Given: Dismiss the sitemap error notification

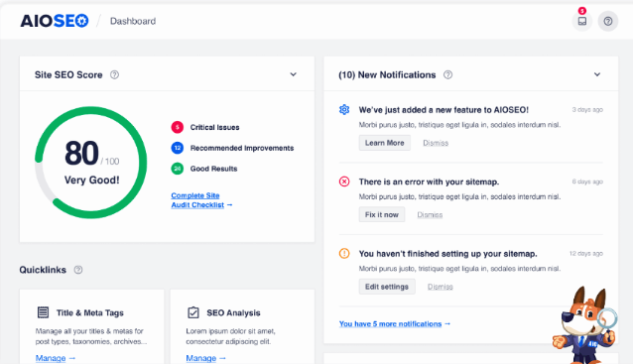Looking at the screenshot, I should tap(430, 215).
